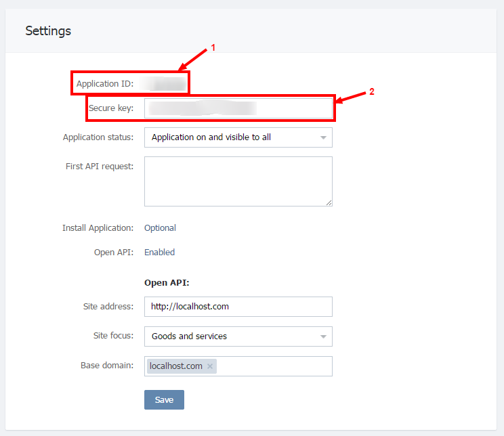Click the Optional link for Install Application

[x=160, y=227]
